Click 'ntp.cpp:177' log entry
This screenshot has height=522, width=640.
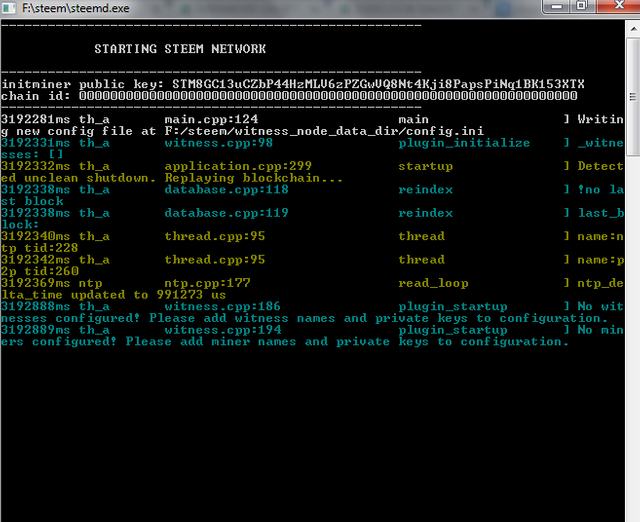[207, 283]
